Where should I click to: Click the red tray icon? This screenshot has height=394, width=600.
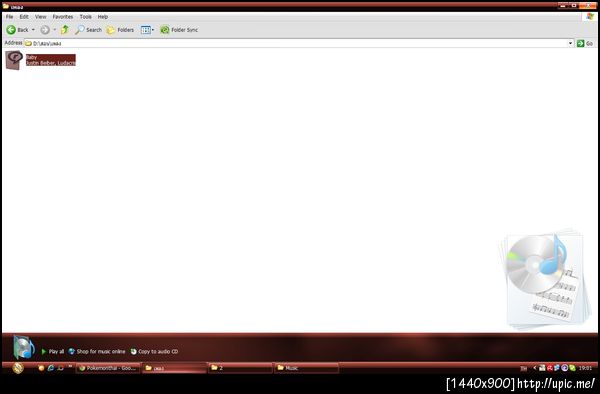(549, 368)
